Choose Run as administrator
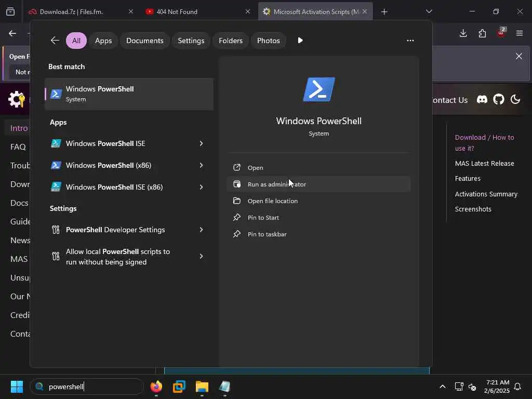Screen dimensions: 532x399 tap(319, 184)
